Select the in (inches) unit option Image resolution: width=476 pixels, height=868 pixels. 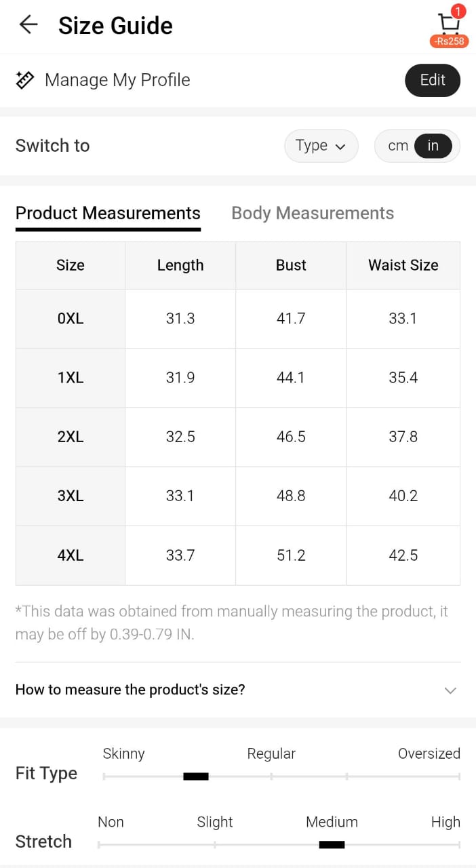click(433, 146)
